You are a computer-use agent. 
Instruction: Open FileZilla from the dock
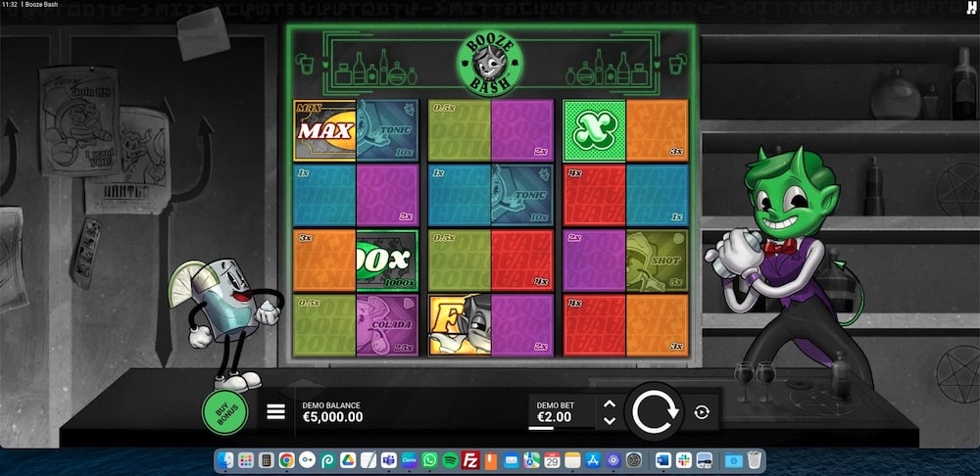pyautogui.click(x=470, y=461)
